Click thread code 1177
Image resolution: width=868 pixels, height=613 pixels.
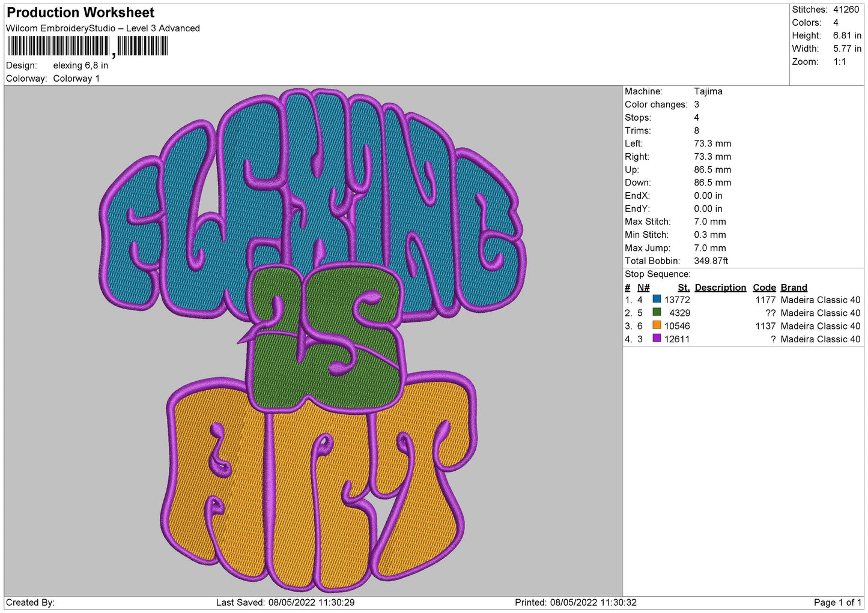click(x=765, y=300)
